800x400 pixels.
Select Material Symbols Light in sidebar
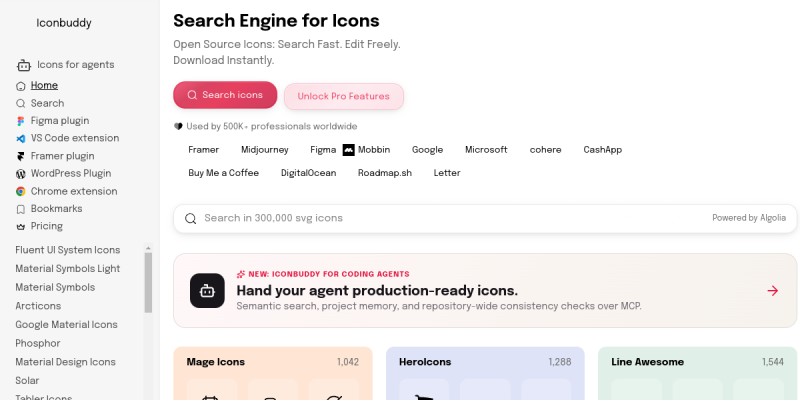(68, 269)
